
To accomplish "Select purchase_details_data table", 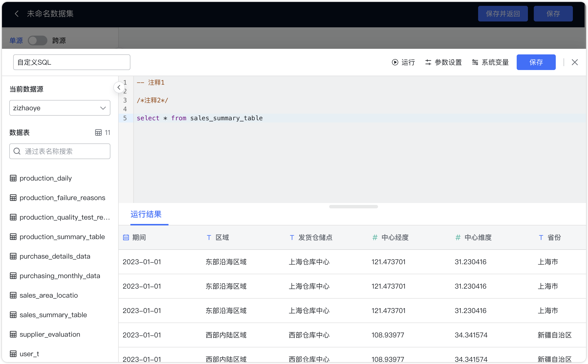I will 55,256.
